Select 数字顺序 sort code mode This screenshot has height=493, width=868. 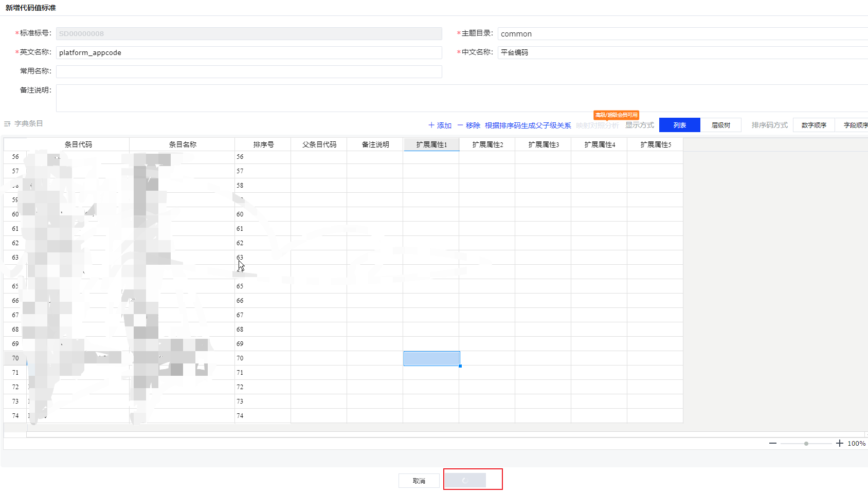point(813,125)
